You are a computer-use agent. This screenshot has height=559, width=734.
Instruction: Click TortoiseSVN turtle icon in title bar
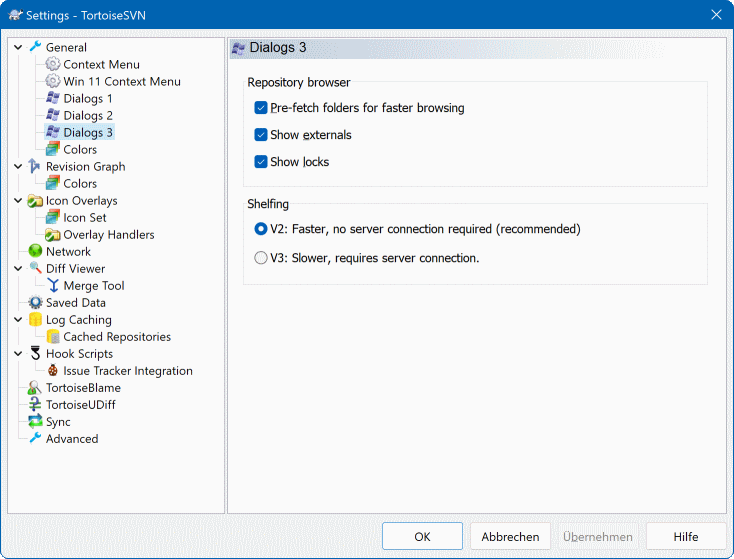click(15, 15)
